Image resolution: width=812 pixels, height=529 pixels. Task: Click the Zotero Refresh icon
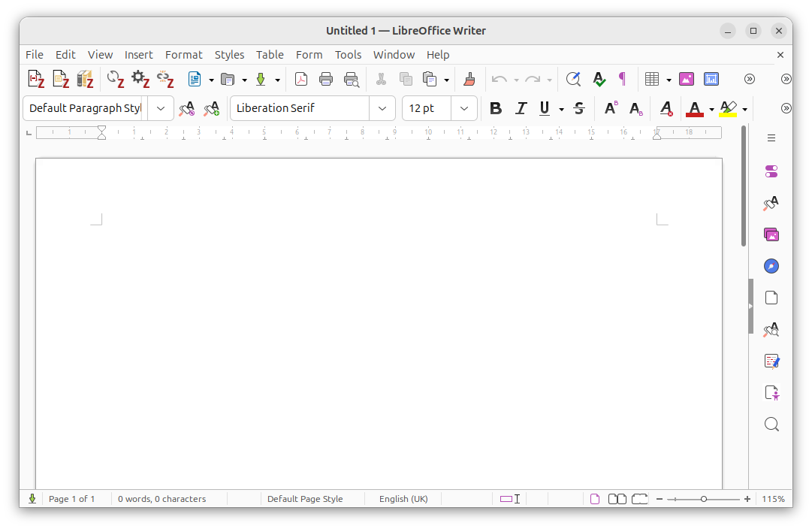pos(115,79)
